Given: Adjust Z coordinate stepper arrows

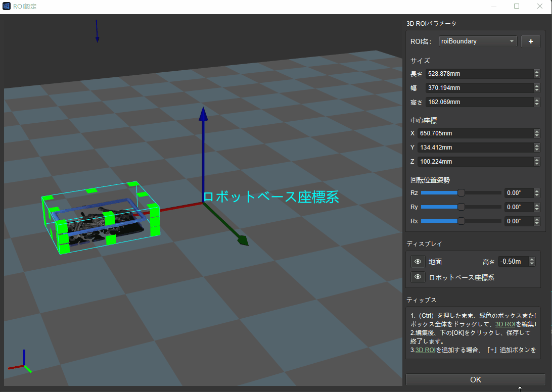Looking at the screenshot, I should pyautogui.click(x=537, y=161).
